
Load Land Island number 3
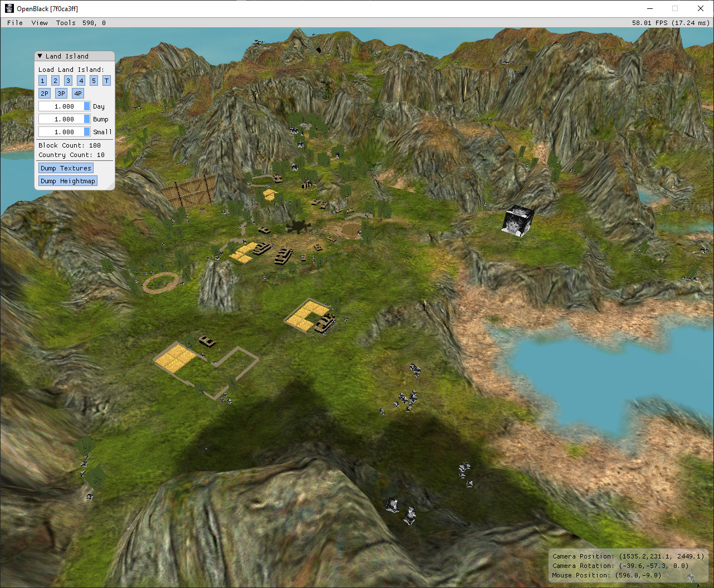pyautogui.click(x=68, y=81)
